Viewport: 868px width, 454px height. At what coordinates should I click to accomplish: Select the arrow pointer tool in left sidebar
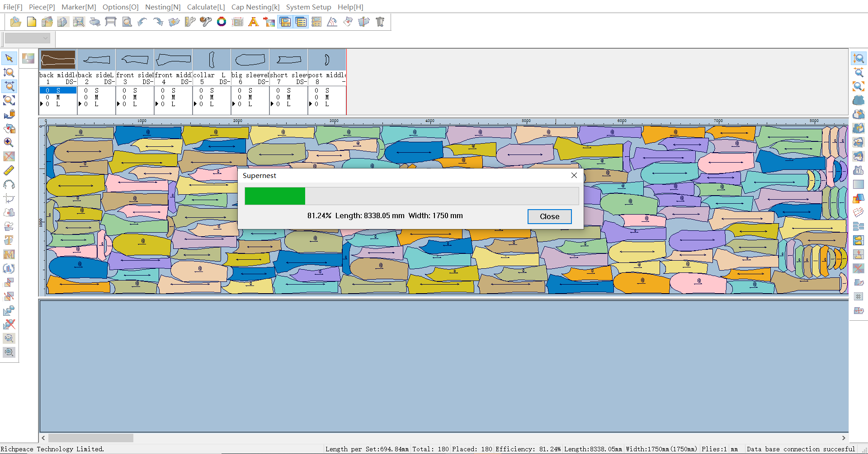tap(9, 58)
